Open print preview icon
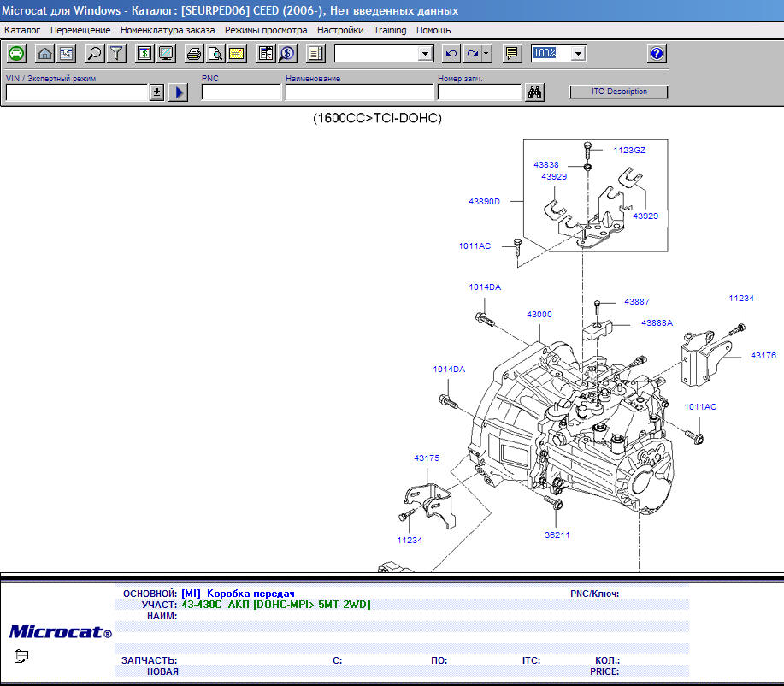This screenshot has height=686, width=784. [x=215, y=54]
